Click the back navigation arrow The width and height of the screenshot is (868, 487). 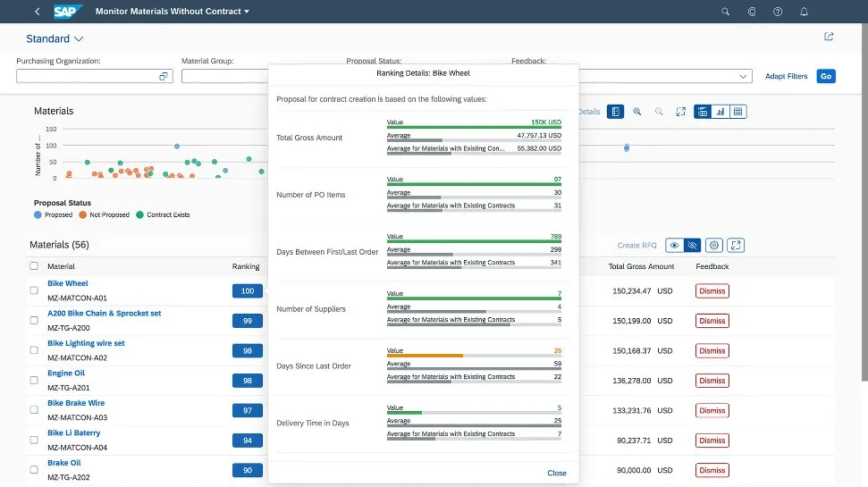[37, 12]
